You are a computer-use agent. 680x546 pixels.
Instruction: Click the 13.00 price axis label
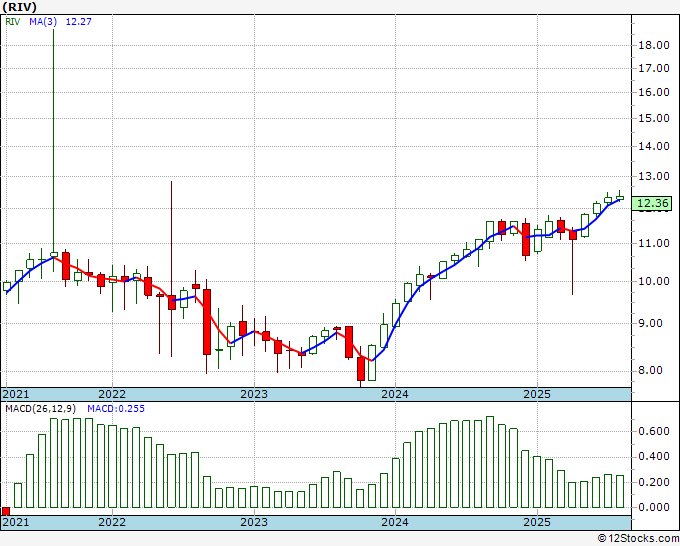pos(654,176)
